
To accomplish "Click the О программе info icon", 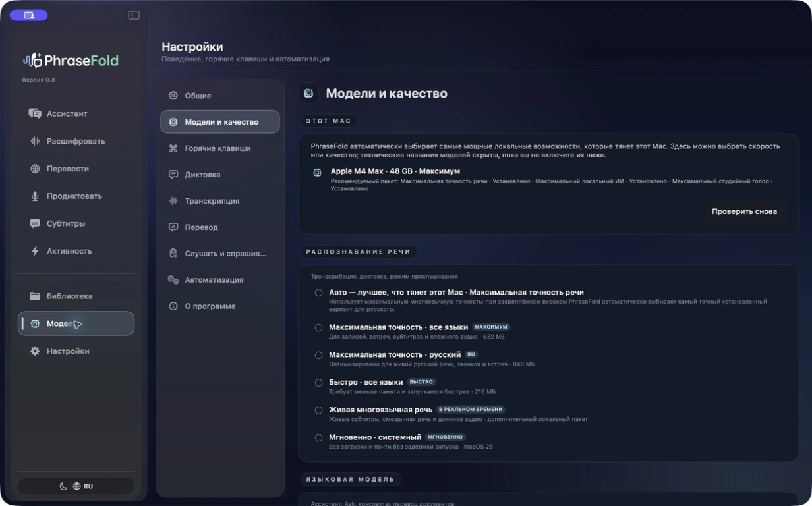I will tap(173, 306).
